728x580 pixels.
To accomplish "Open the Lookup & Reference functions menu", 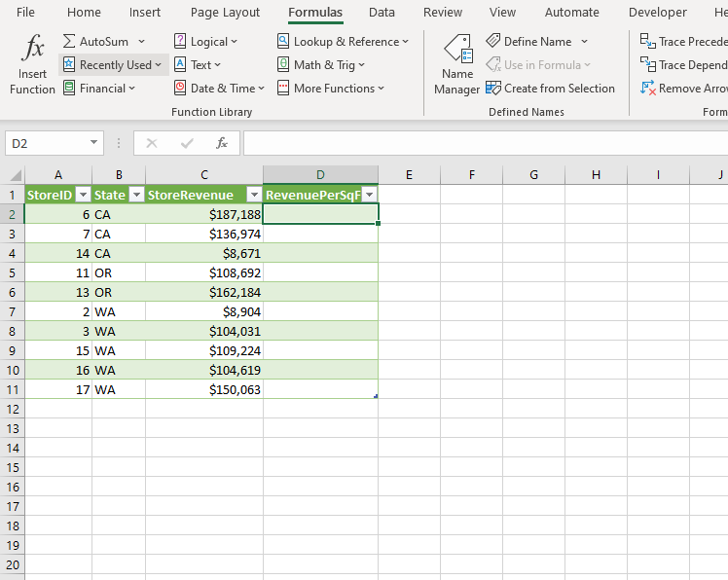I will 343,41.
